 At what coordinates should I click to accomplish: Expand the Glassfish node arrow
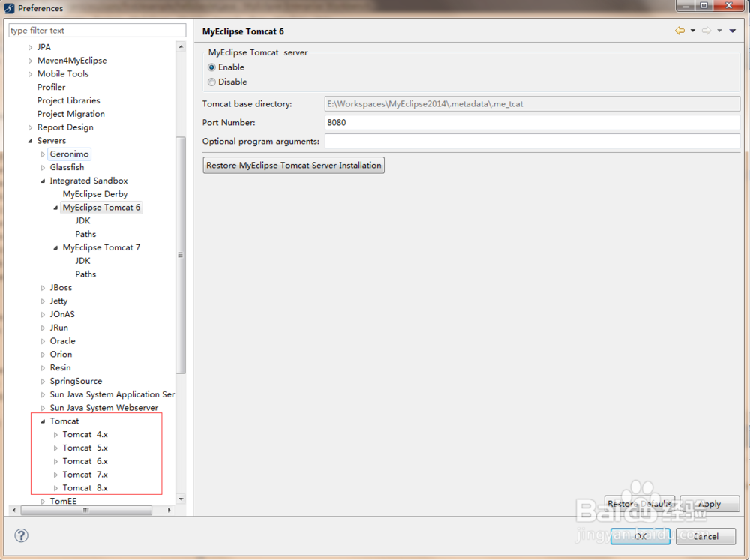point(43,168)
